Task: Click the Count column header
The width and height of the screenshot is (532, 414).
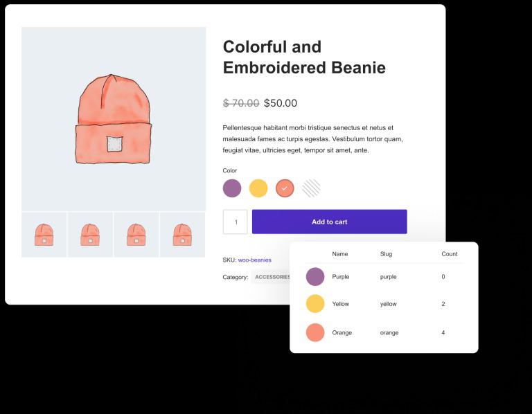Action: 450,254
